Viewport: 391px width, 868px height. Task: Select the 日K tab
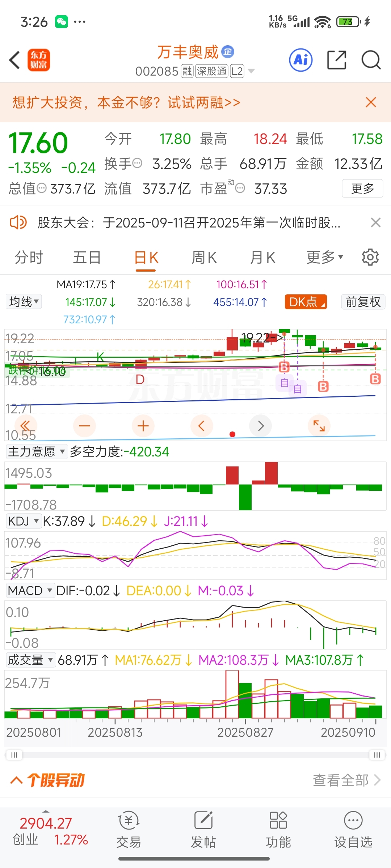[x=146, y=258]
